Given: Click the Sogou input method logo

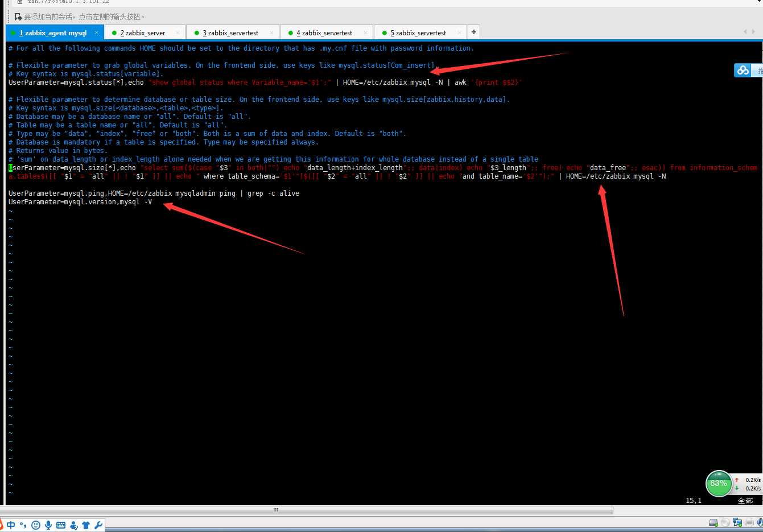Looking at the screenshot, I should click(x=1, y=525).
